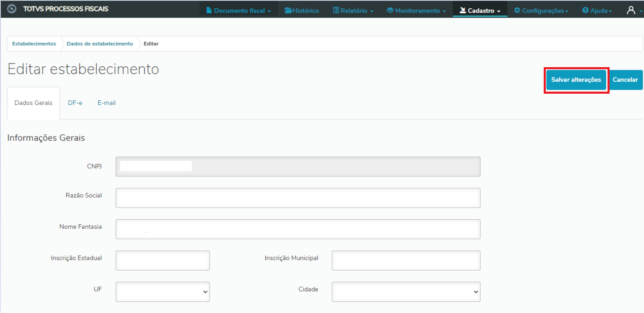Screen dimensions: 644x313
Task: Click the Informações Gerais heading
Action: pos(46,138)
